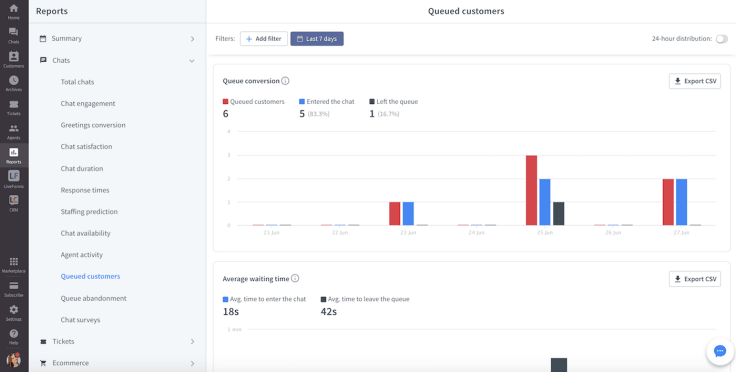Toggle the Queued customers legend series
The image size is (736, 372).
point(253,101)
